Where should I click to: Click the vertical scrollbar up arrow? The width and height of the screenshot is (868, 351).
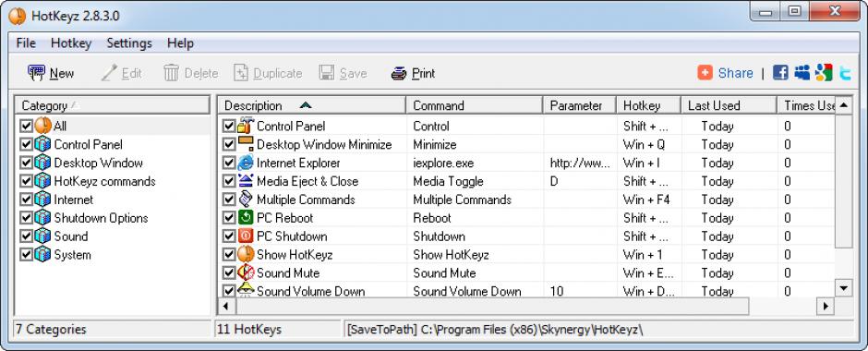pos(843,104)
